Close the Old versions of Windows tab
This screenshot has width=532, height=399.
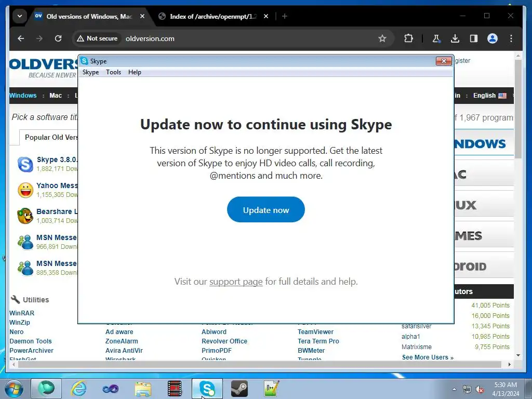pos(142,16)
